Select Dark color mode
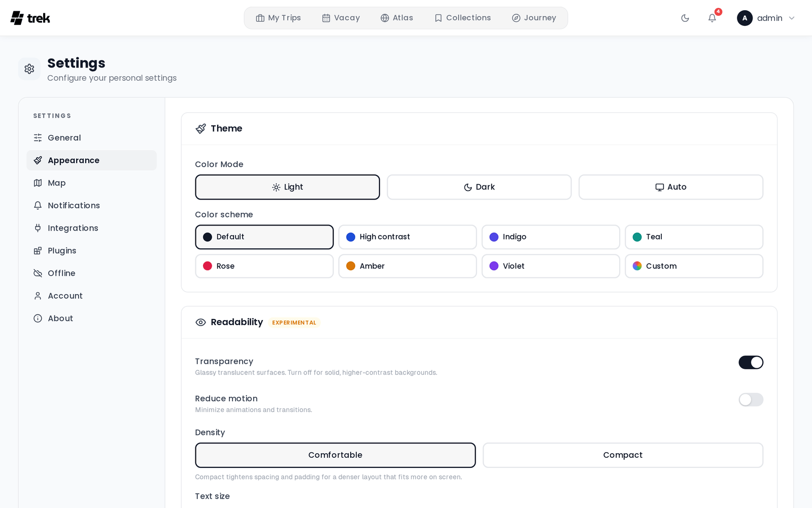Image resolution: width=812 pixels, height=508 pixels. pyautogui.click(x=479, y=187)
